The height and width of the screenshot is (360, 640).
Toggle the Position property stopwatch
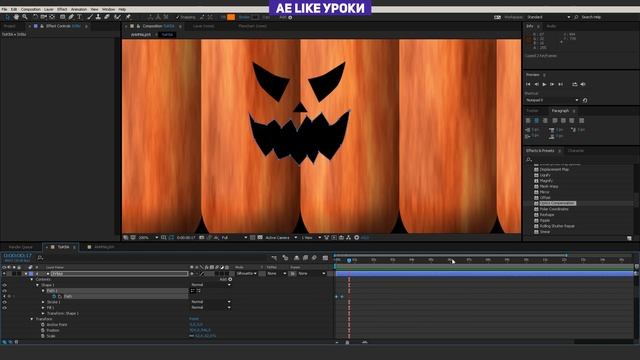click(43, 330)
